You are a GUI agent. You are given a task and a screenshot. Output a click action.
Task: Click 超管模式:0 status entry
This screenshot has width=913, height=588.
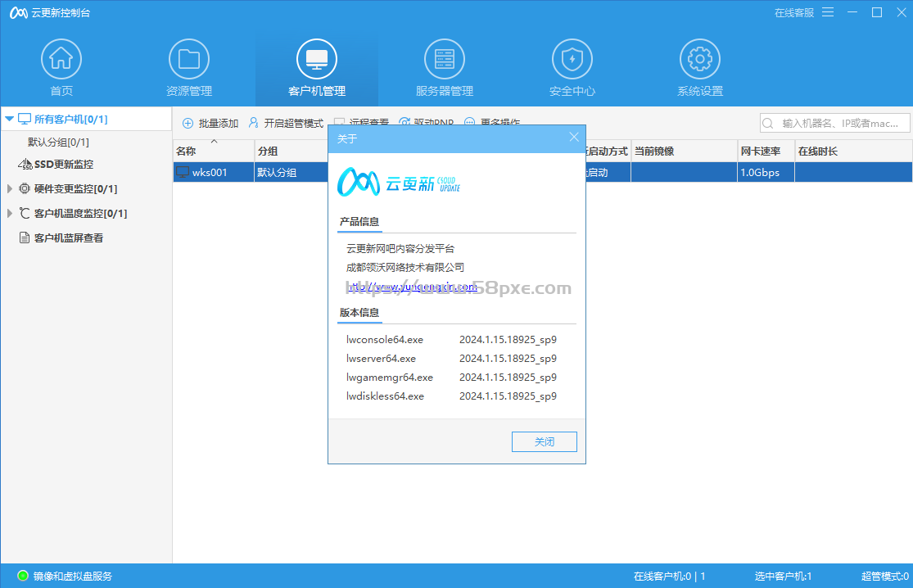(x=884, y=576)
